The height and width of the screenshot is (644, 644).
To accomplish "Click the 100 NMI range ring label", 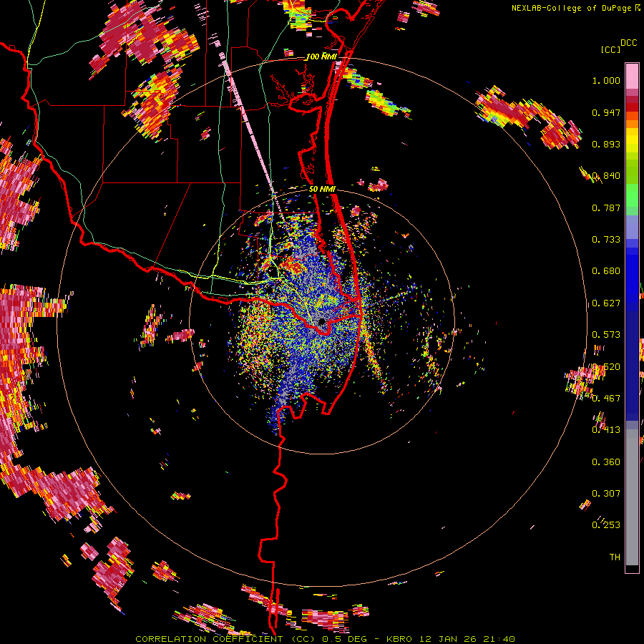I will (321, 57).
